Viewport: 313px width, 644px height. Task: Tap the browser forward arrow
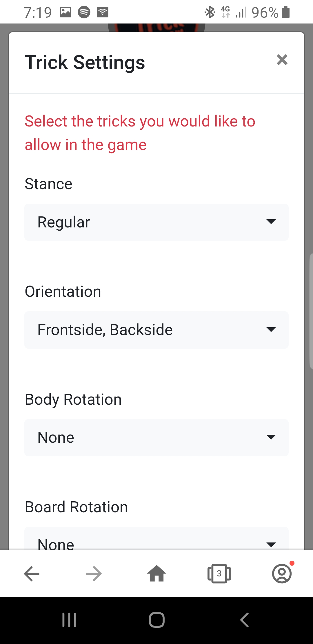tap(94, 574)
